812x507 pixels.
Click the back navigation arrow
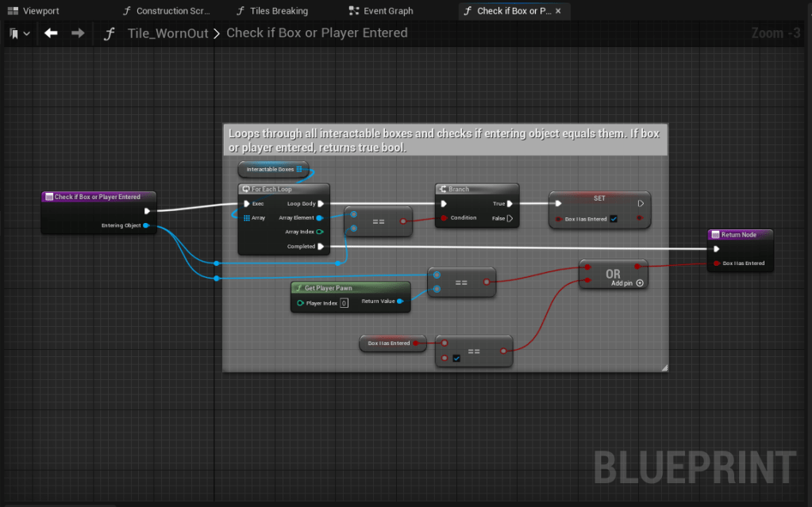(x=51, y=33)
